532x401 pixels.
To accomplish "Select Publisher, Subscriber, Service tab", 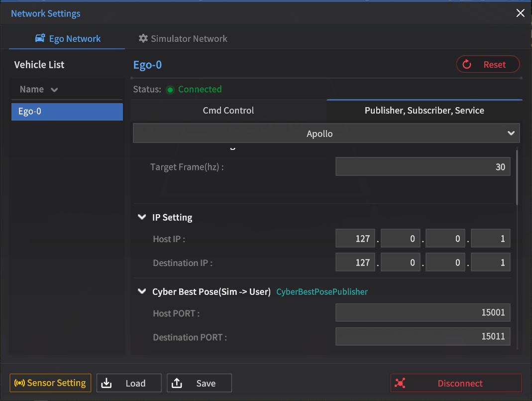I will [x=424, y=111].
